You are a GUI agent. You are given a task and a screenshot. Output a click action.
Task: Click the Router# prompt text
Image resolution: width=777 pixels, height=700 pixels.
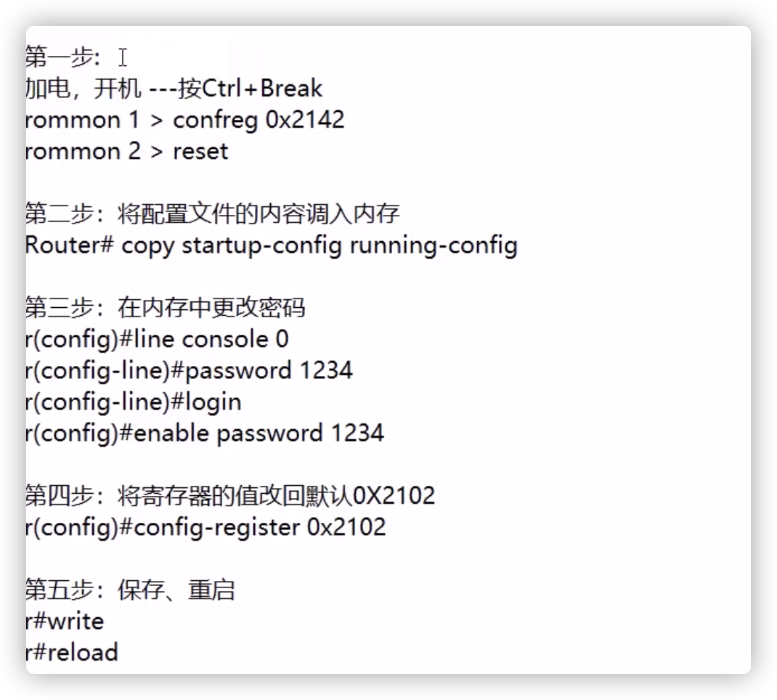pos(70,245)
